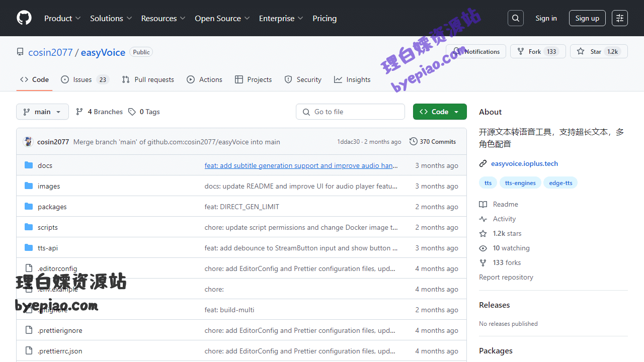Expand the Enterprise menu
The height and width of the screenshot is (362, 644).
click(x=281, y=18)
